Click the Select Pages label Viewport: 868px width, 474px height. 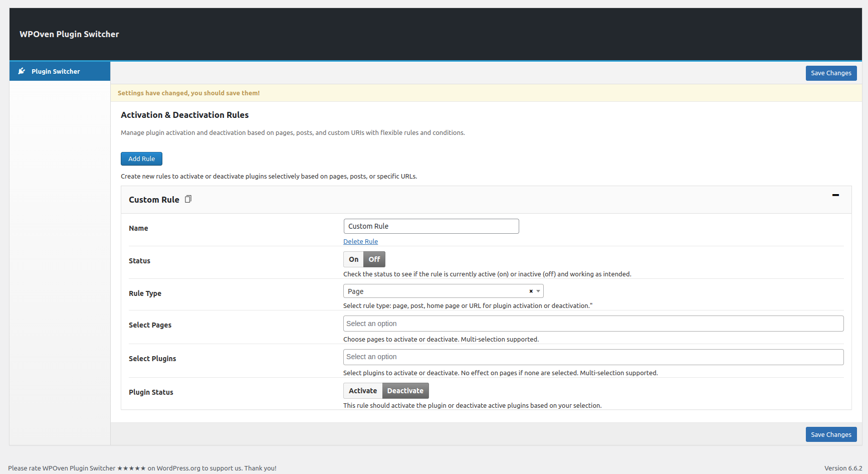[150, 325]
